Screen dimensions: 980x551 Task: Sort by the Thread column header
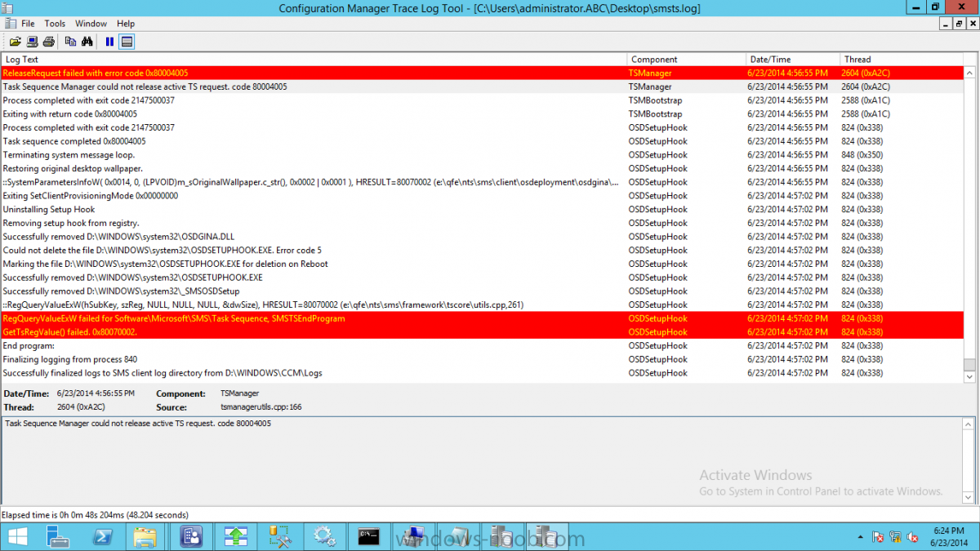click(902, 59)
